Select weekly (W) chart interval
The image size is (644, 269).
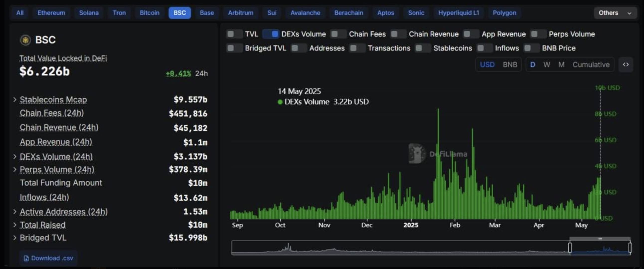point(547,65)
